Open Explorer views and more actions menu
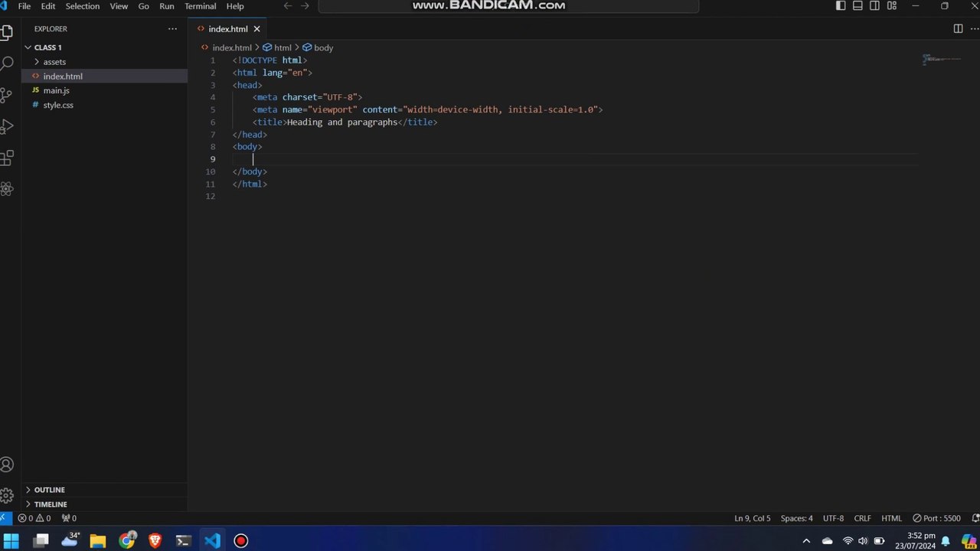The height and width of the screenshot is (551, 980). click(x=172, y=29)
